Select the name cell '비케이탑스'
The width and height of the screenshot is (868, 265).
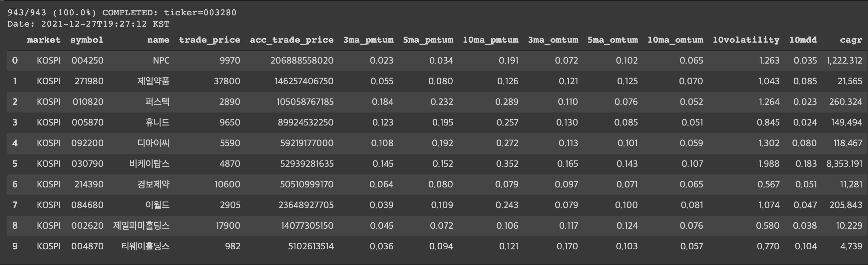pyautogui.click(x=149, y=164)
